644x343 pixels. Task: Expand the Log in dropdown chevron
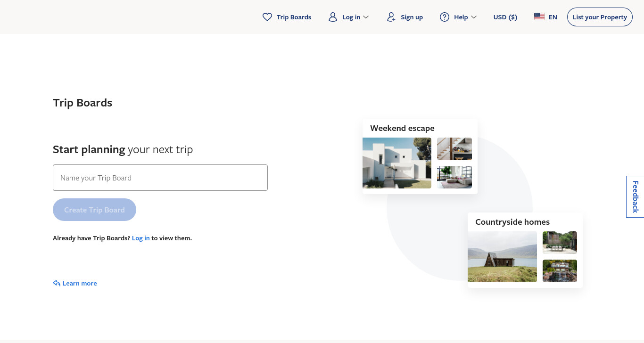(x=366, y=17)
